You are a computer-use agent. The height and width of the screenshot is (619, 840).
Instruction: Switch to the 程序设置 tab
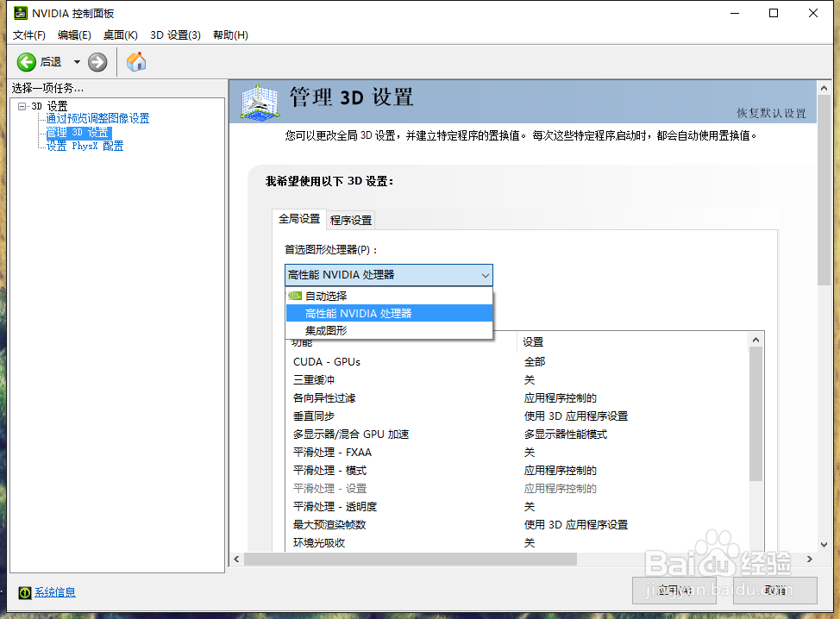tap(351, 220)
